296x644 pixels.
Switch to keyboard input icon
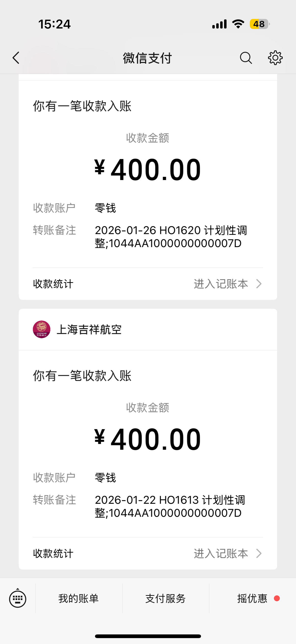[x=17, y=599]
